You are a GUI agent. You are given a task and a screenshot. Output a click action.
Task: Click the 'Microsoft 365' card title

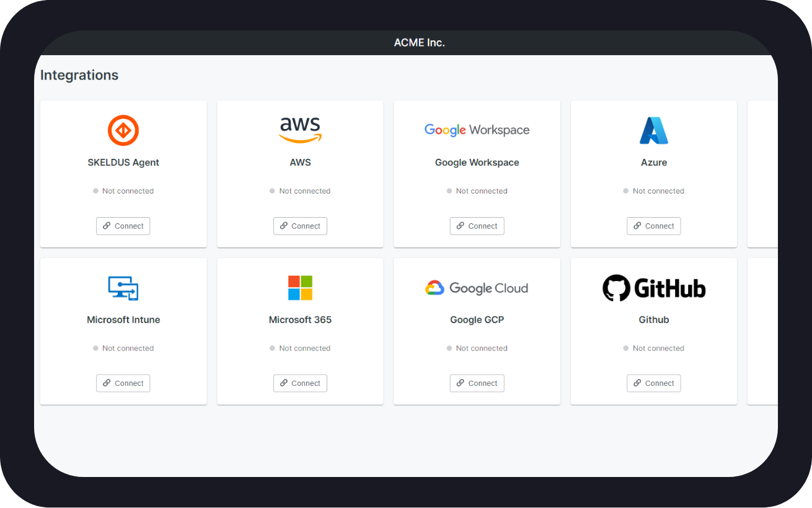click(300, 320)
